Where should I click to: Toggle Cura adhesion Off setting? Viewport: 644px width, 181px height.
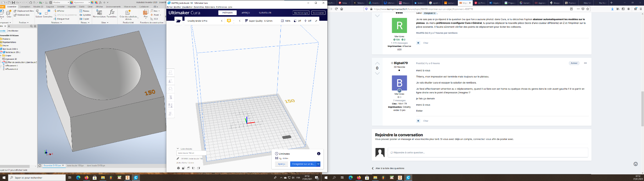click(x=308, y=21)
